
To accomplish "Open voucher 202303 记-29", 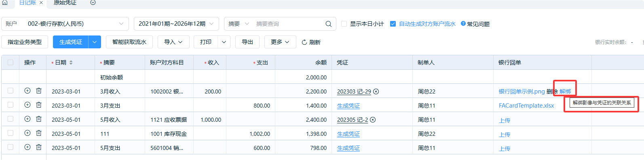I will pyautogui.click(x=354, y=91).
